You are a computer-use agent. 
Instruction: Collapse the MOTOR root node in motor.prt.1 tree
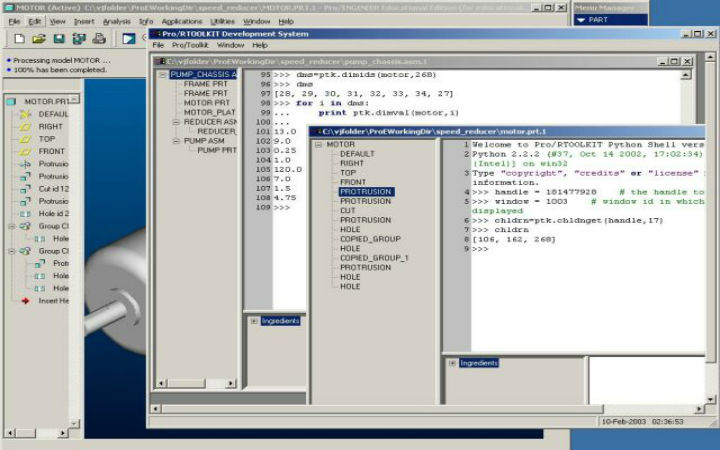click(319, 144)
